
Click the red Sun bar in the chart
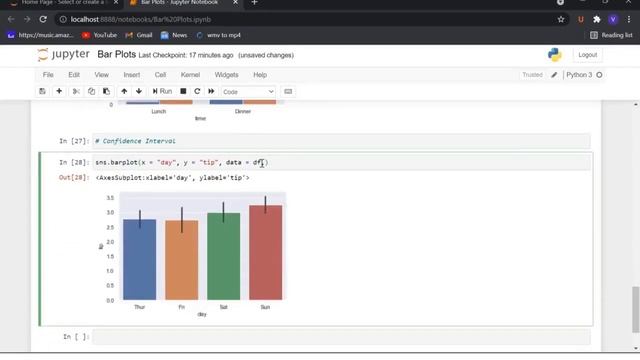(265, 252)
